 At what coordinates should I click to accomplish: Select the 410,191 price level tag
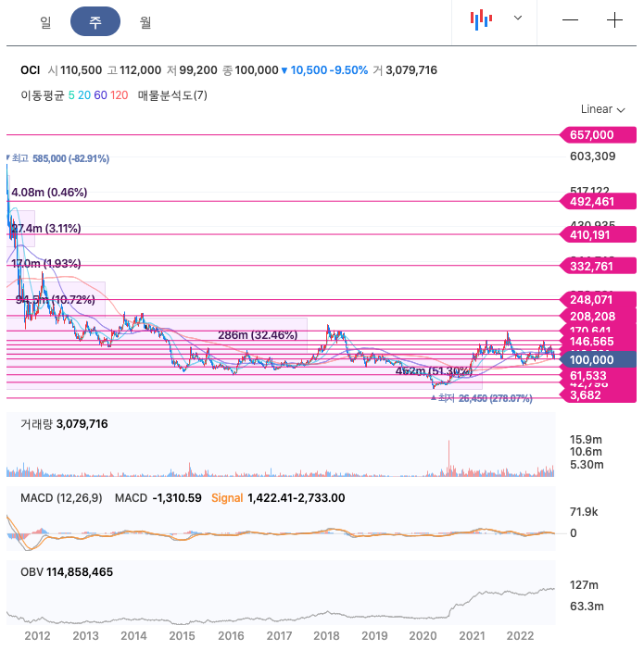(x=598, y=234)
